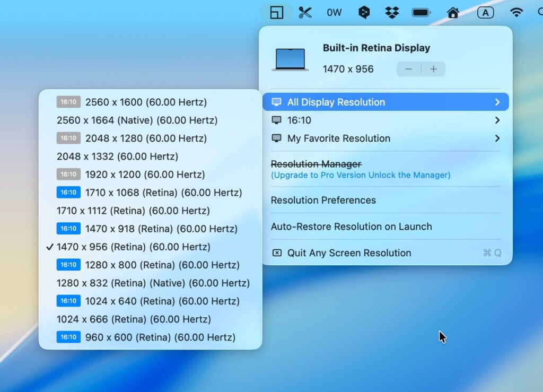
Task: Click Upgrade to Pro Version link
Action: [x=361, y=175]
